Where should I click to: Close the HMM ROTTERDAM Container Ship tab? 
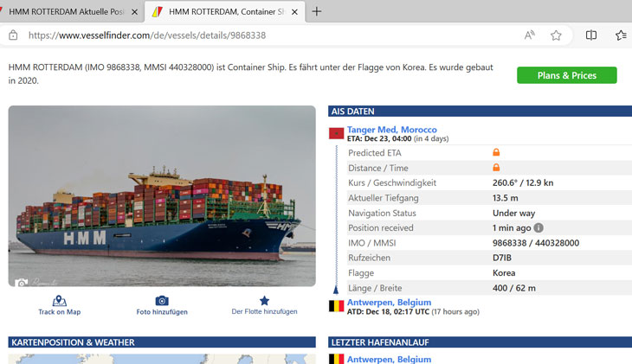(x=294, y=12)
